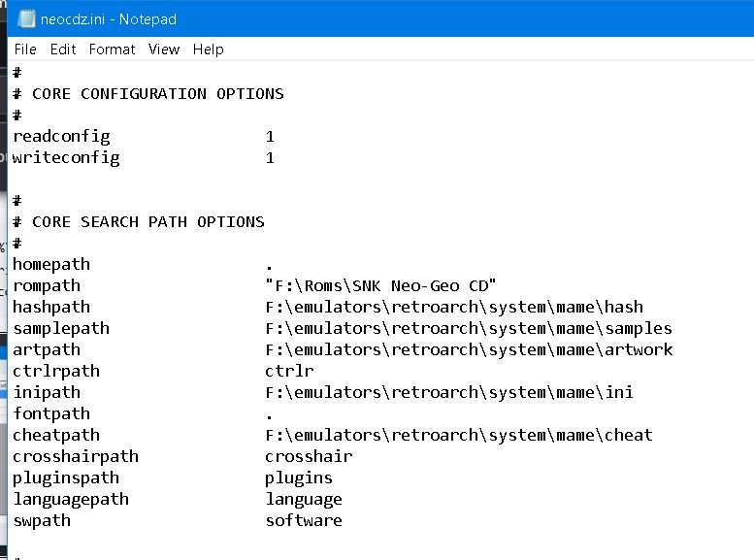The image size is (754, 560).
Task: Click the pluginspath value plugins
Action: coord(299,478)
